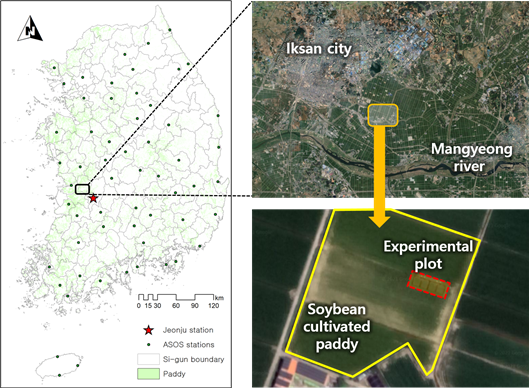Click the Jeonju station legend text
The height and width of the screenshot is (388, 529).
coord(188,330)
